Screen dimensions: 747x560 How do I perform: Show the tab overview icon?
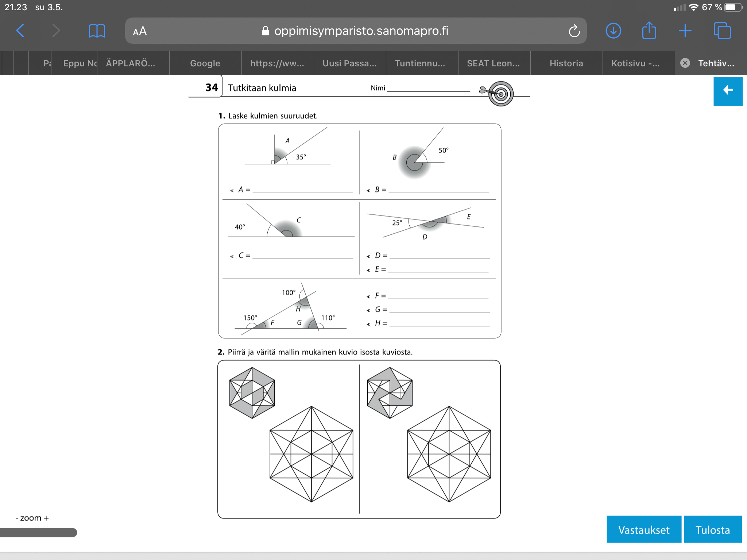point(722,31)
